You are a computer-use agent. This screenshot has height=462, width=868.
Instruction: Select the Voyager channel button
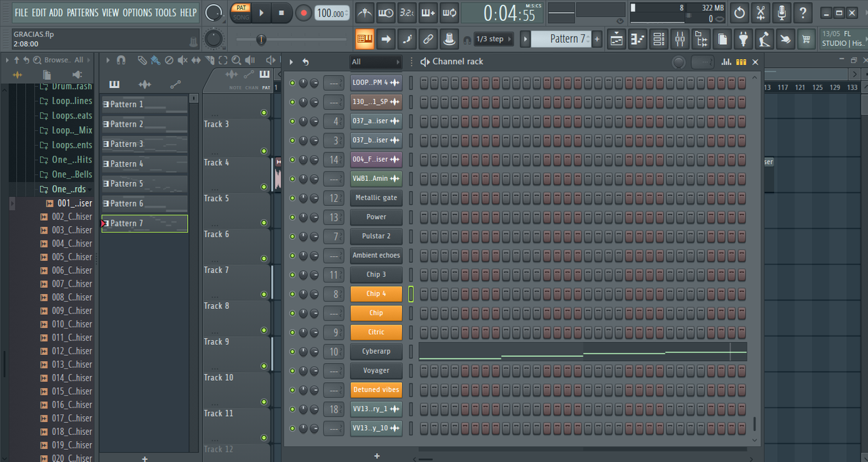[376, 371]
